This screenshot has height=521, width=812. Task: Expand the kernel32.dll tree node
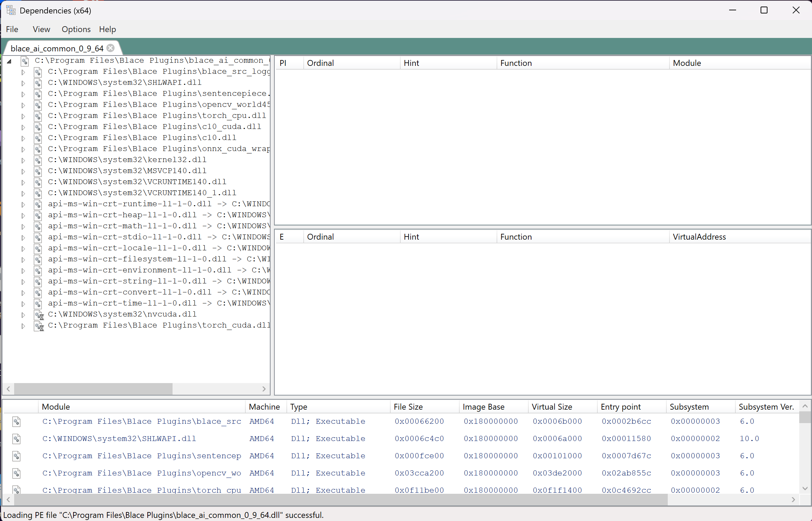pos(23,161)
